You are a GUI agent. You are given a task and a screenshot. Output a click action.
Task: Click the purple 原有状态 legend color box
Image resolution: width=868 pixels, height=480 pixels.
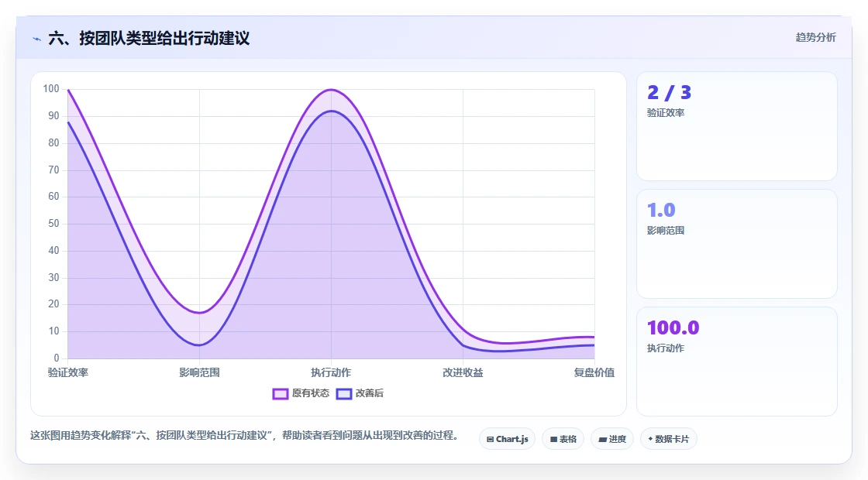pos(280,394)
